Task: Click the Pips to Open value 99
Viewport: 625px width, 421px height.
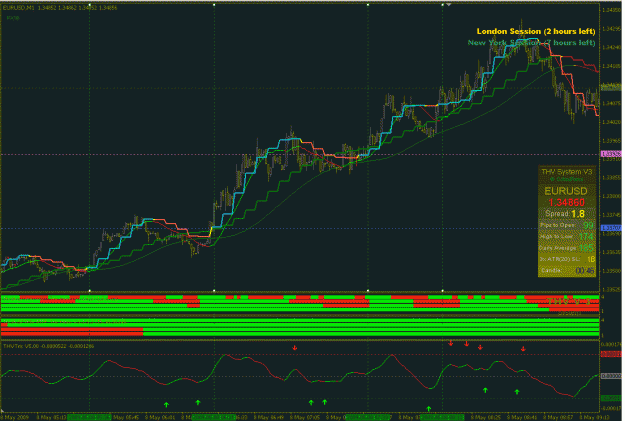Action: click(588, 226)
